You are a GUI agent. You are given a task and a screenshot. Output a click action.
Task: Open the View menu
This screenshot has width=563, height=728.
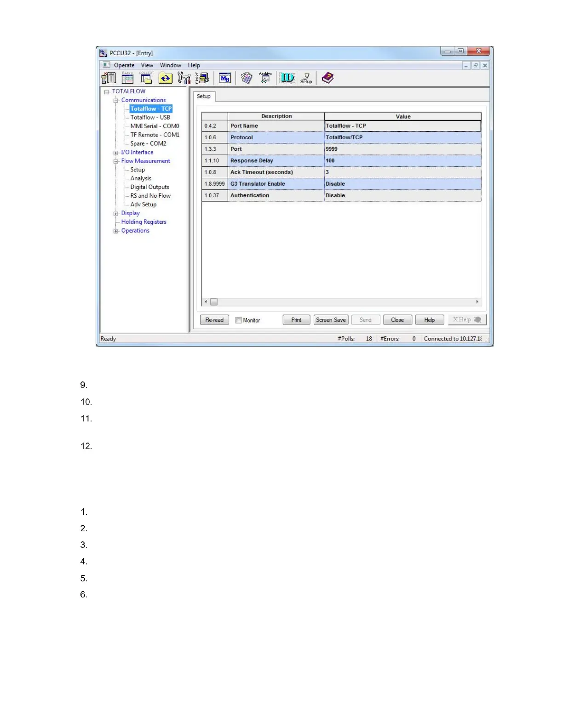[x=147, y=65]
